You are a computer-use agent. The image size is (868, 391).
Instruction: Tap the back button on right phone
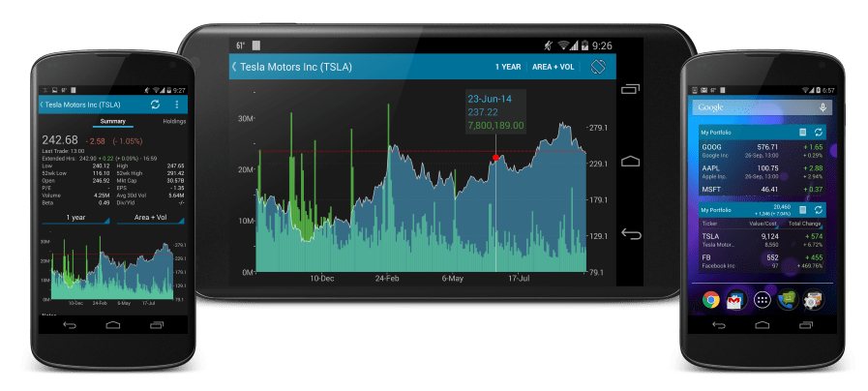coord(719,325)
